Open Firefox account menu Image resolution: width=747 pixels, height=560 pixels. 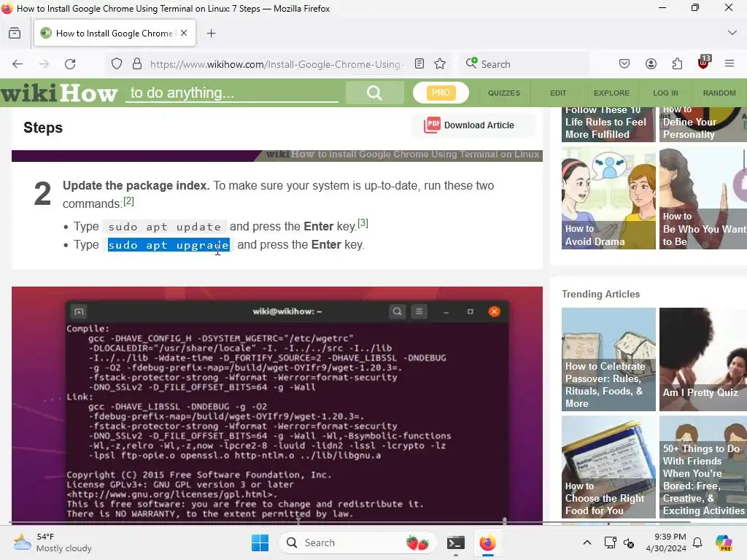click(x=651, y=64)
